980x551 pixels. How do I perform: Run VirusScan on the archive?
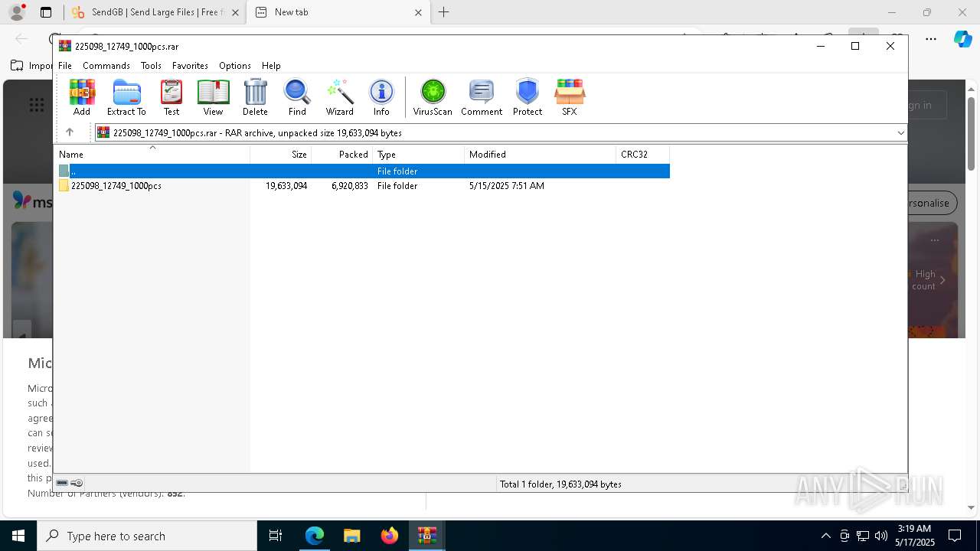click(x=433, y=97)
